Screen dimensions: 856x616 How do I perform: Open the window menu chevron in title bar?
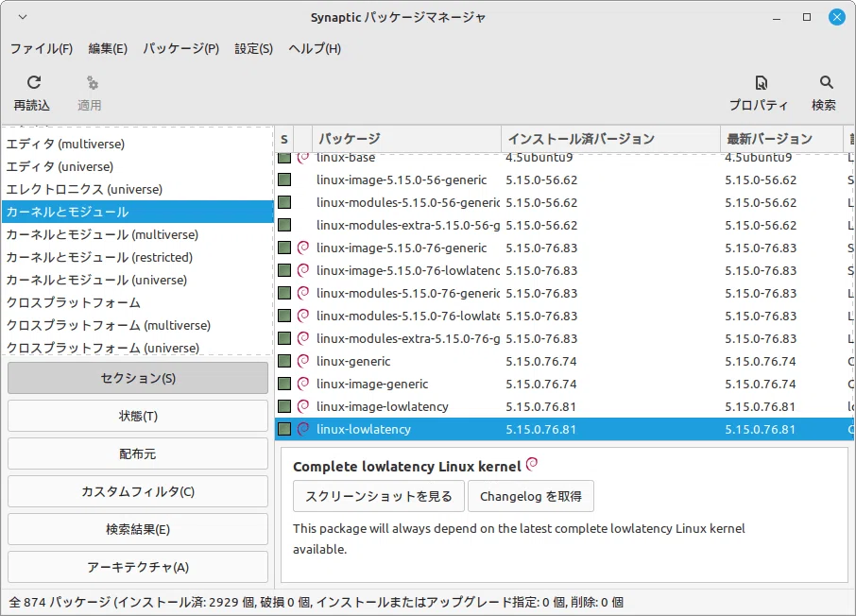(x=23, y=17)
